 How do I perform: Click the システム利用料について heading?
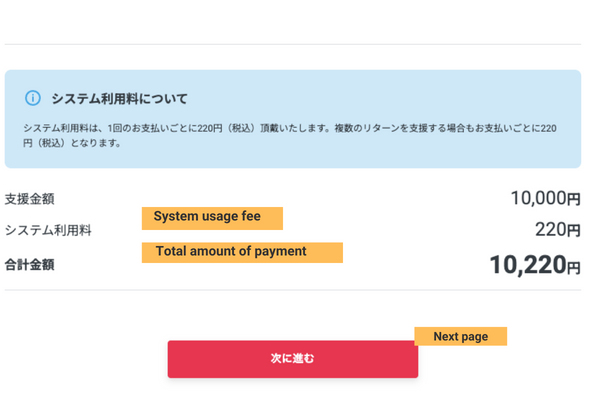pos(119,99)
